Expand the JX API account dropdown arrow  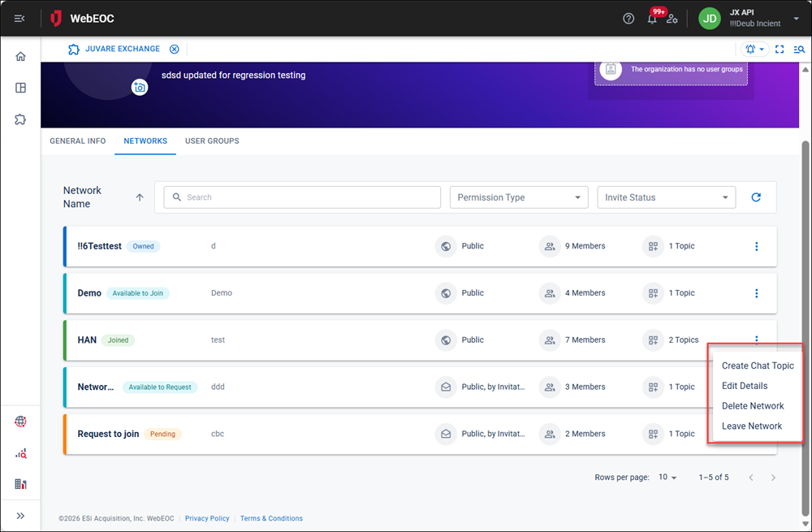pyautogui.click(x=796, y=19)
